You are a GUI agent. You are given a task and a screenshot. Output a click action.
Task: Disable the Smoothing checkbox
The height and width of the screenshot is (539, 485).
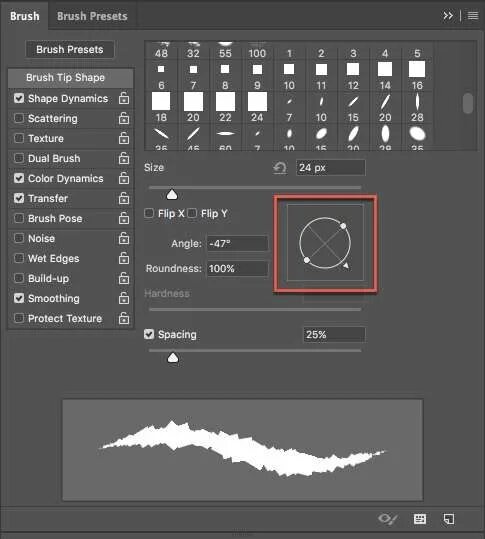[x=19, y=298]
